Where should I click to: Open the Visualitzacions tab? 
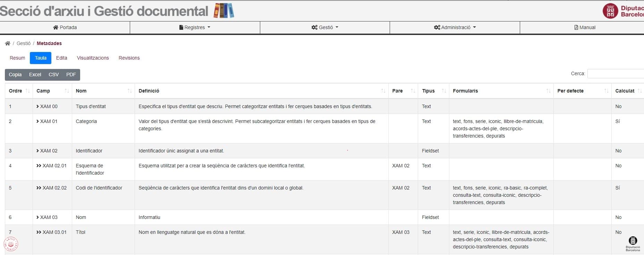tap(93, 58)
